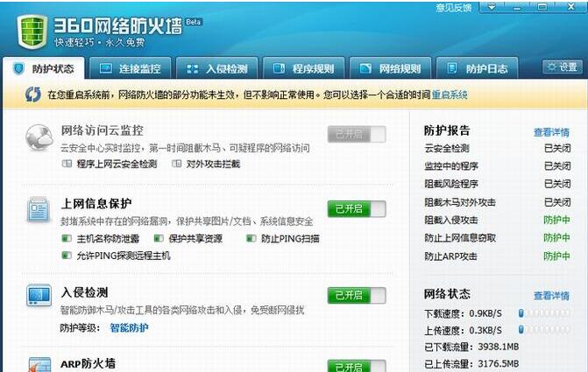Image resolution: width=588 pixels, height=372 pixels.
Task: Click the 监控中的程序 report row
Action: point(497,166)
